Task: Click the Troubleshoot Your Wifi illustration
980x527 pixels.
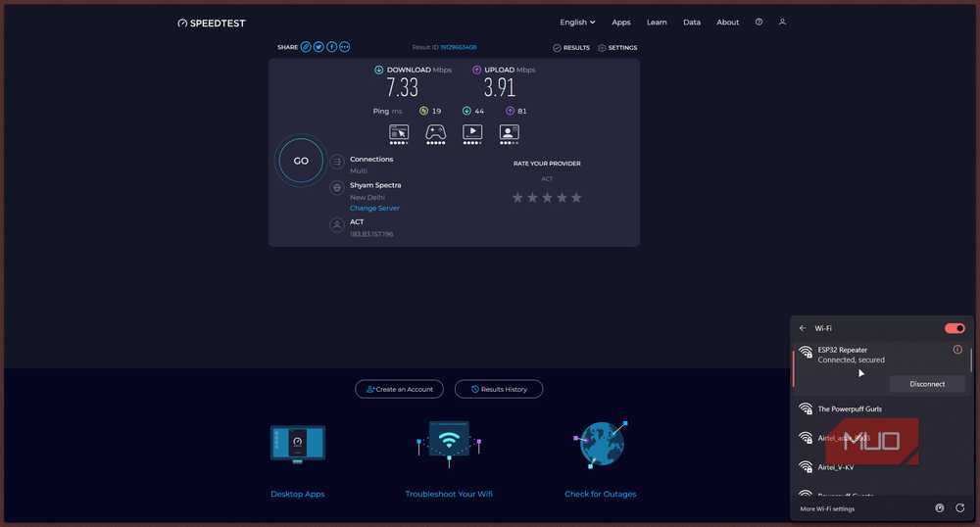Action: (x=449, y=444)
